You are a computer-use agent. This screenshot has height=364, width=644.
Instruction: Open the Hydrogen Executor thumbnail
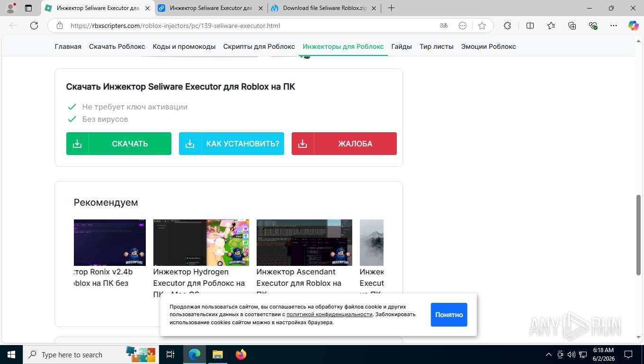pos(201,243)
